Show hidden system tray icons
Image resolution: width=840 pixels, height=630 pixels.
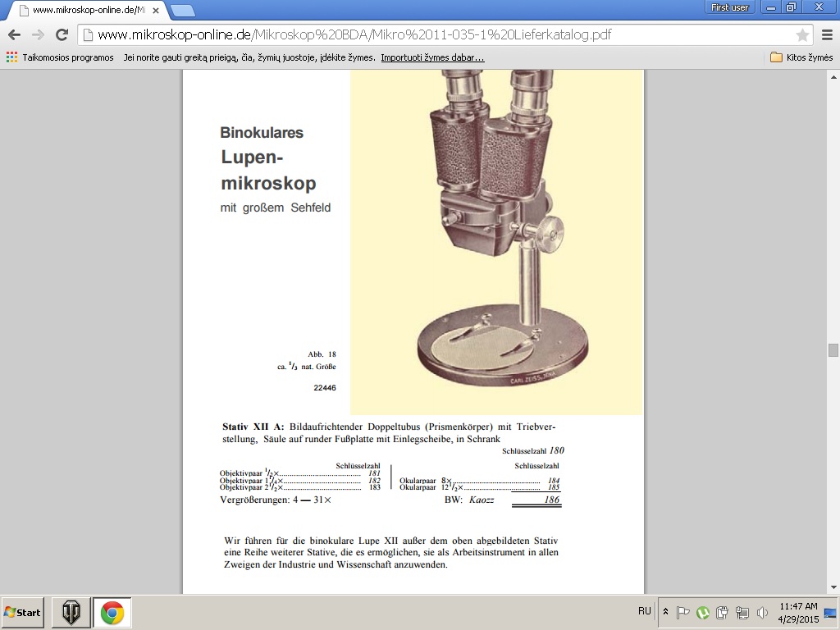click(665, 612)
